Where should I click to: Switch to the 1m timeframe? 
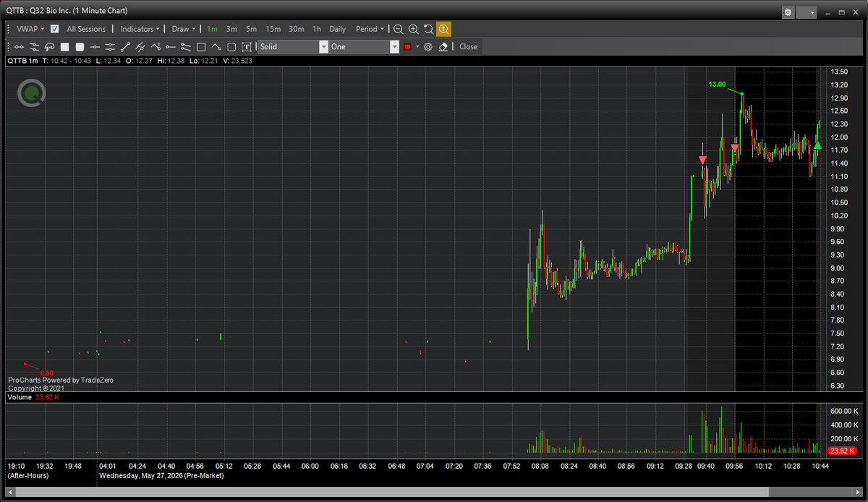[212, 29]
